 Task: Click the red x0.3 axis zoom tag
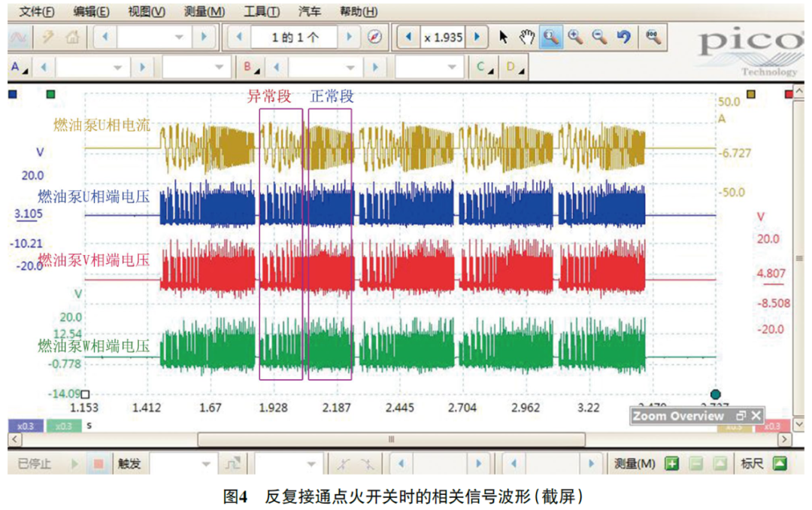tap(772, 426)
